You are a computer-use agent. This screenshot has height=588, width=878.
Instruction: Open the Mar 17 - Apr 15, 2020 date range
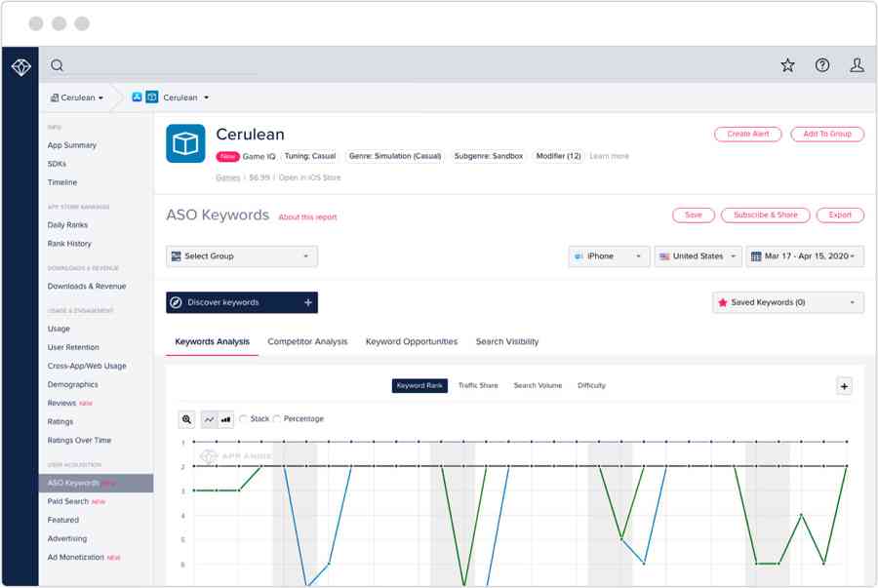point(805,256)
